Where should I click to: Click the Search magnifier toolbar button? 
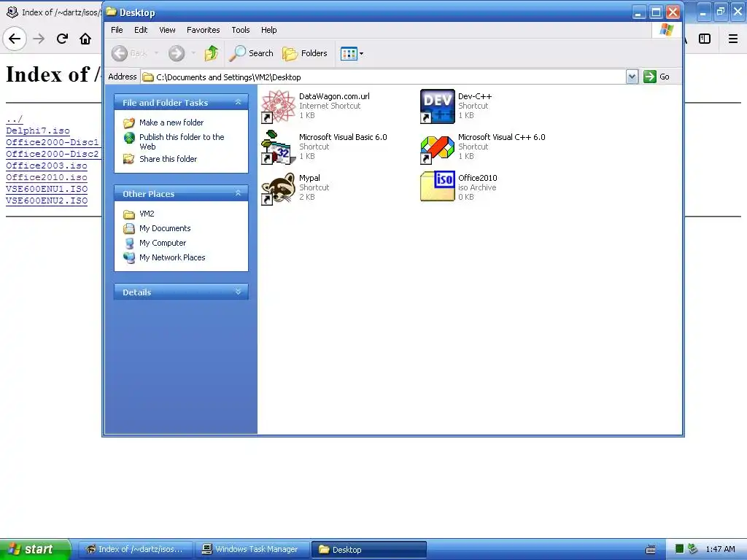click(251, 53)
